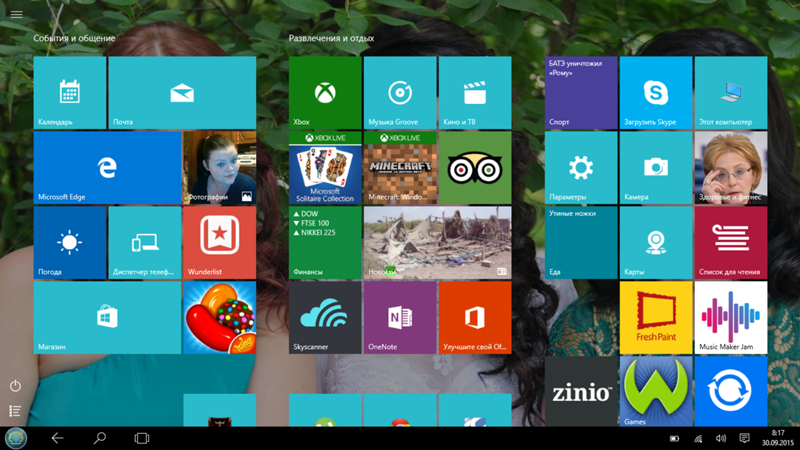
Task: Click the battery tray icon
Action: pos(674,439)
